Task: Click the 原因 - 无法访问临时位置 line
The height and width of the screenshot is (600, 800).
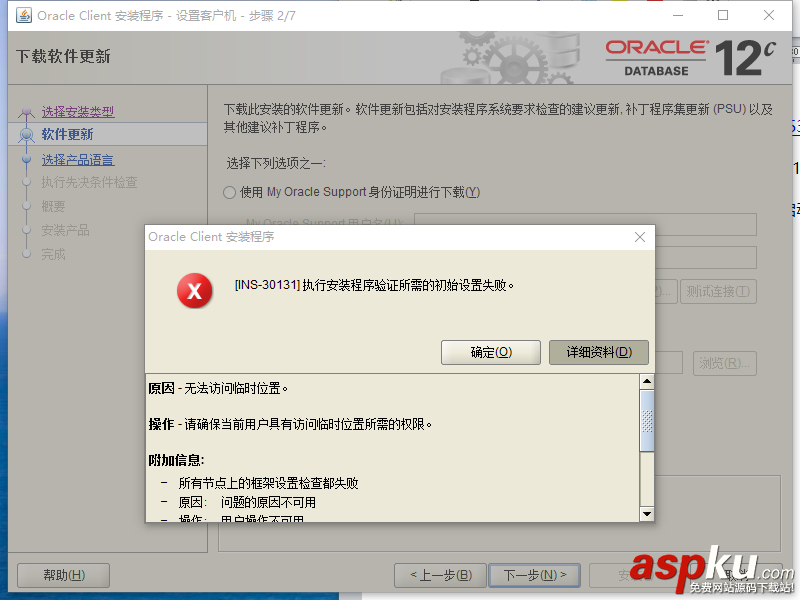Action: (218, 388)
